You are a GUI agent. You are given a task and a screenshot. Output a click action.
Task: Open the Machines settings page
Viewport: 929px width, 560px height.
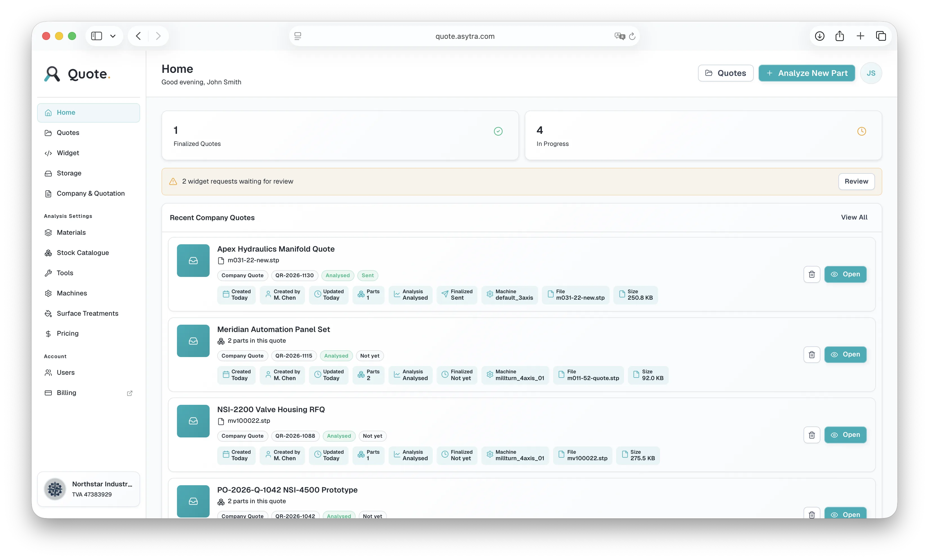click(x=88, y=293)
